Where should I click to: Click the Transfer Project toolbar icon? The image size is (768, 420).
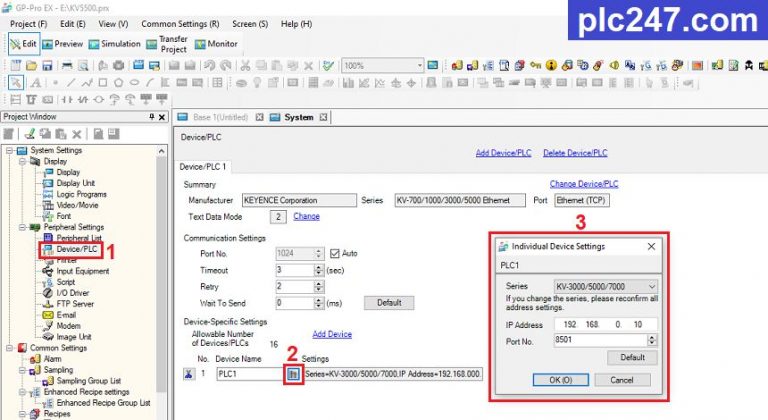[153, 44]
